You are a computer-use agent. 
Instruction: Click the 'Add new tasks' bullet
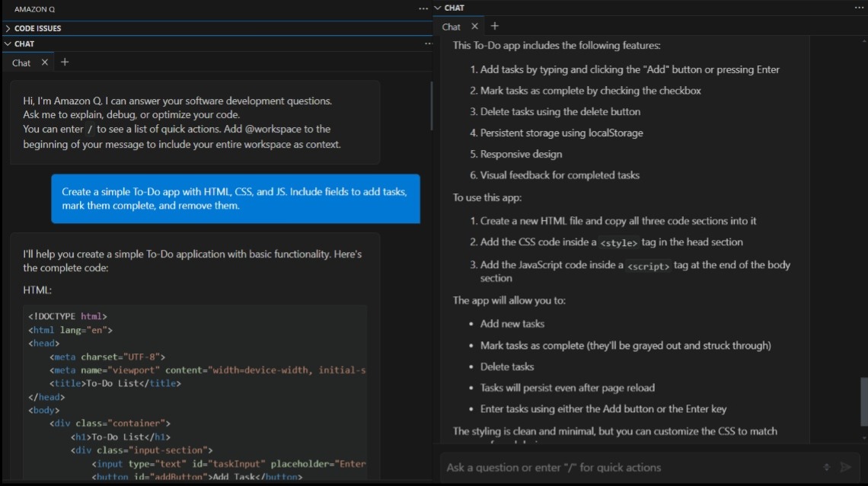point(512,324)
